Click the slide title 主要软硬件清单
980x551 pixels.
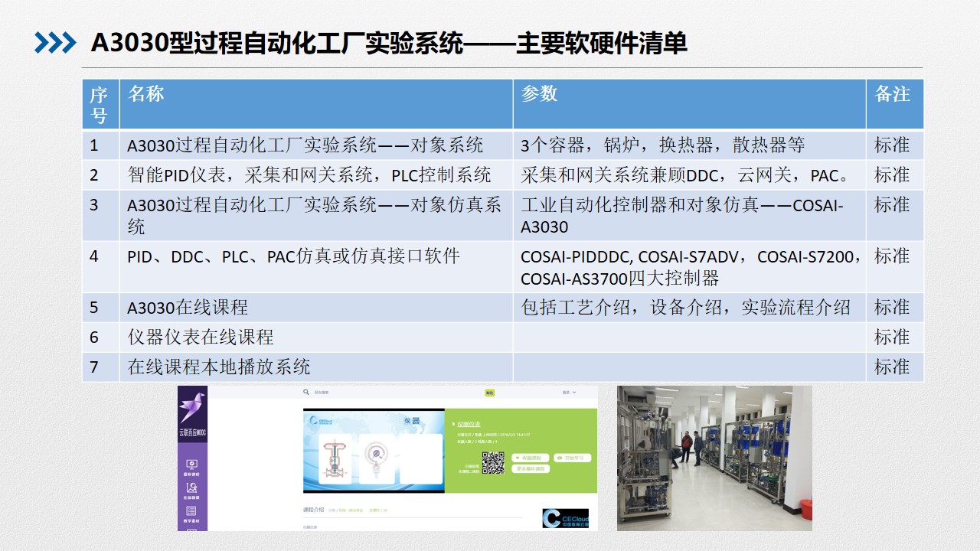(x=602, y=44)
